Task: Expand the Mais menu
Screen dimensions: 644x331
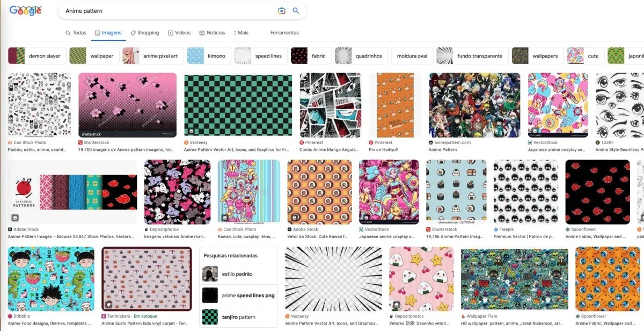Action: click(241, 33)
